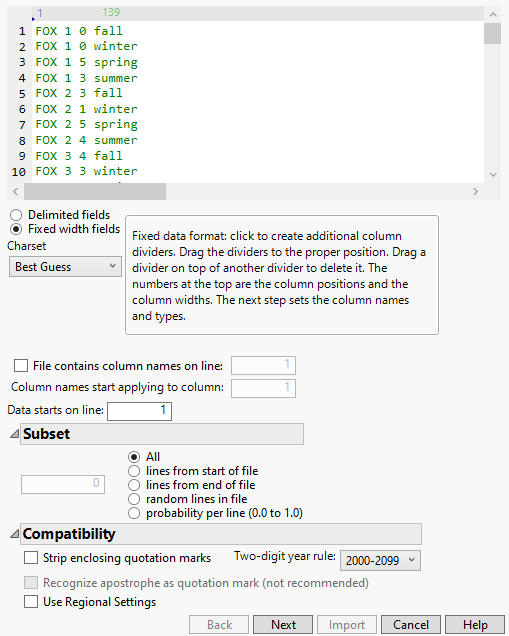Click Column names start applying to column field
This screenshot has height=636, width=509.
pyautogui.click(x=263, y=388)
